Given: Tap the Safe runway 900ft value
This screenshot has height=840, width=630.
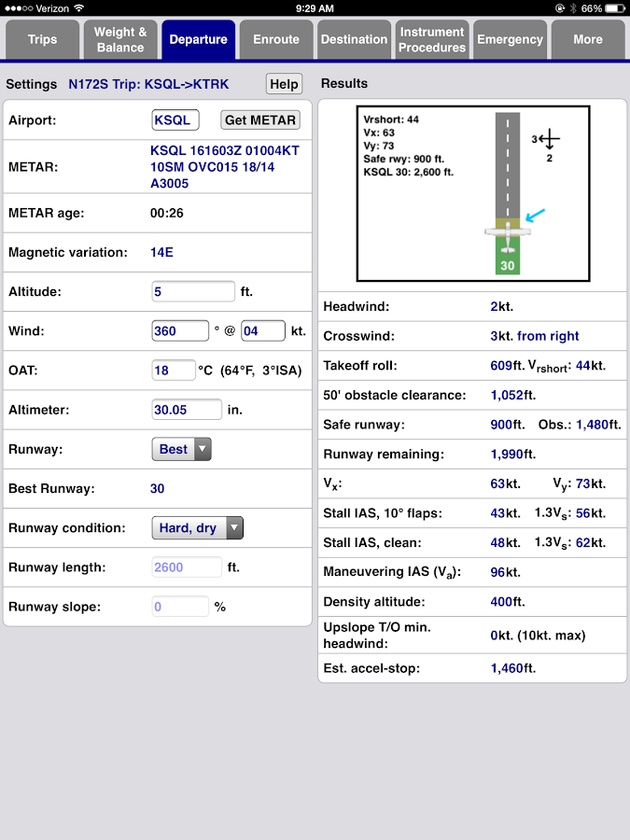Looking at the screenshot, I should [x=508, y=425].
